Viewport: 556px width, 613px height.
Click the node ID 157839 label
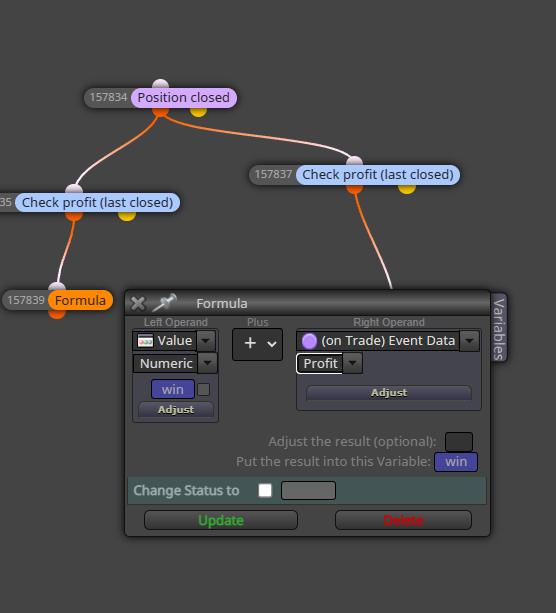pyautogui.click(x=26, y=300)
